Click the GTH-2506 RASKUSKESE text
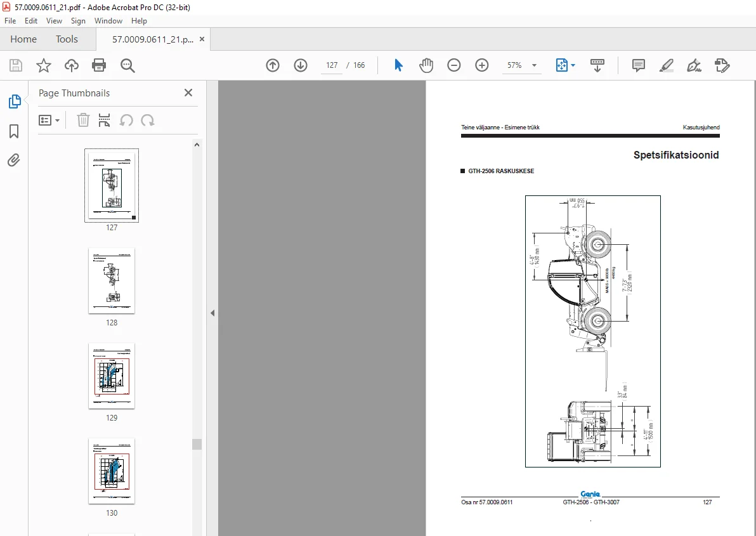The width and height of the screenshot is (756, 536). tap(501, 171)
